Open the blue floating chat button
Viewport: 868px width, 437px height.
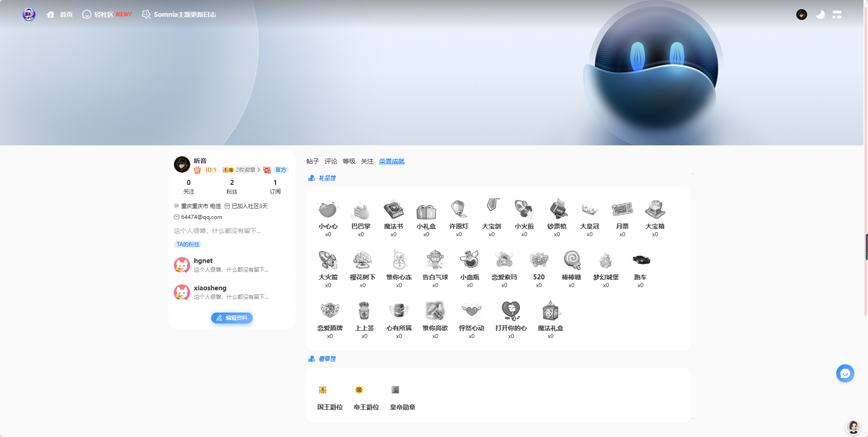click(x=845, y=373)
